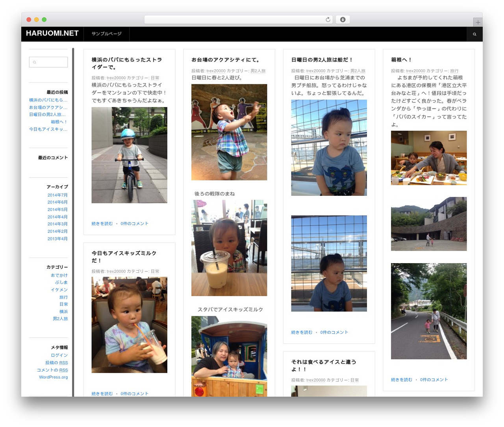Click 続きを読む under the strider bike post
Viewport: 504px width, 427px height.
[102, 224]
